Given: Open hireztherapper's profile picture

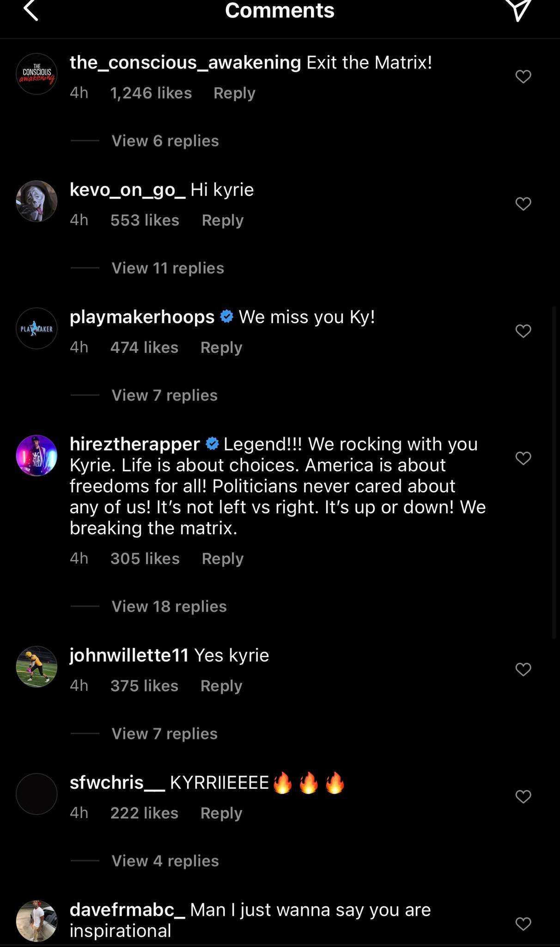Looking at the screenshot, I should pos(36,455).
